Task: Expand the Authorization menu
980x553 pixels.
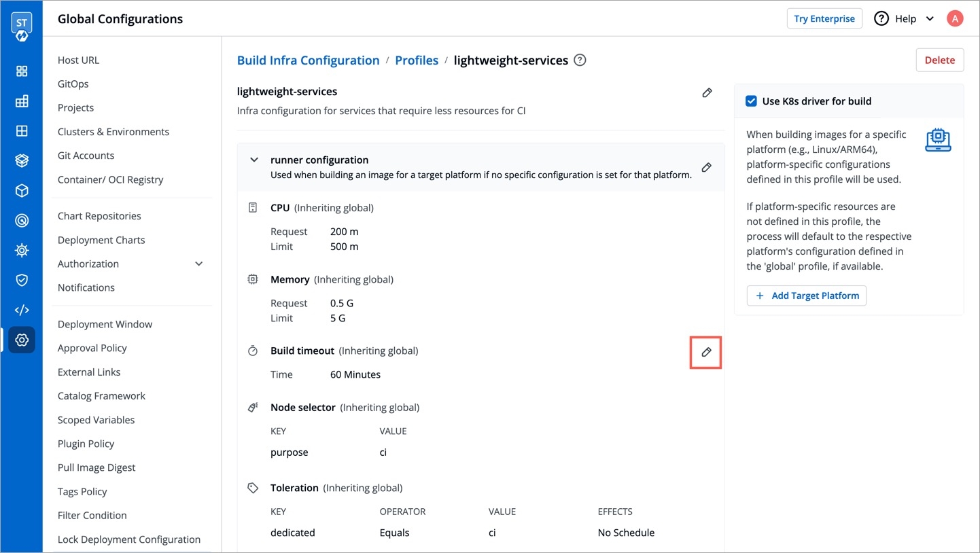Action: (198, 264)
